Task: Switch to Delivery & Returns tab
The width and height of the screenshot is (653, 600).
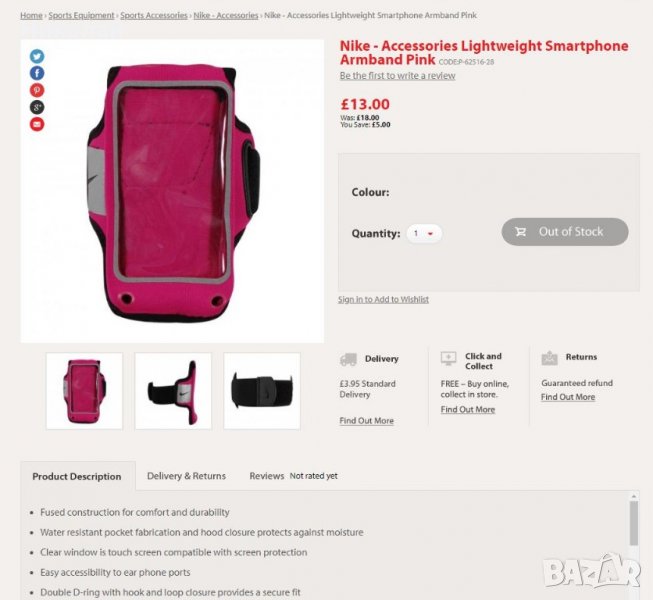Action: click(x=186, y=476)
